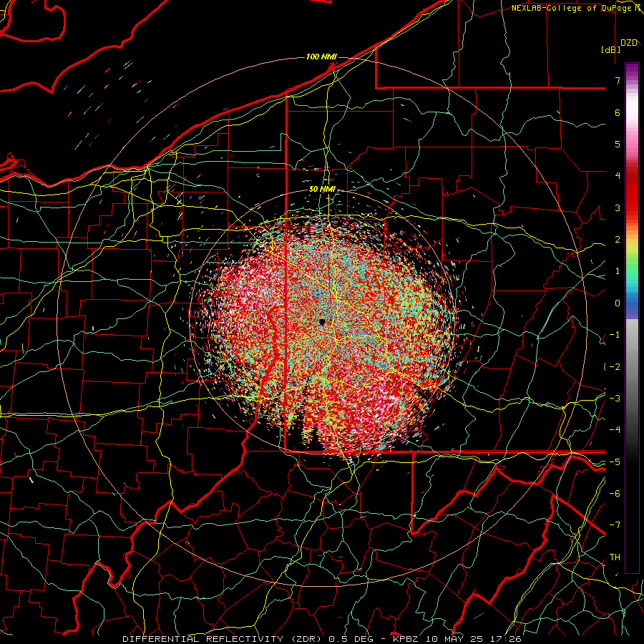
Task: Click the '4' tick on the dB scale
Action: point(618,176)
